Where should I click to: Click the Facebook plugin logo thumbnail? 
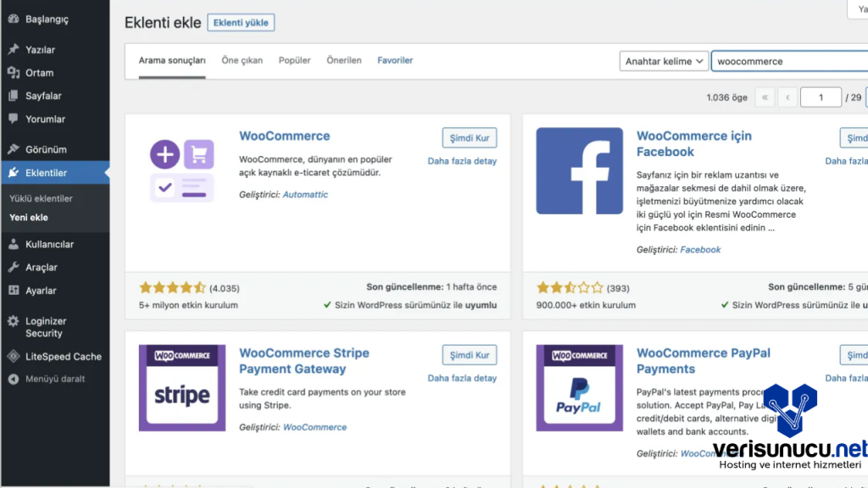tap(579, 171)
